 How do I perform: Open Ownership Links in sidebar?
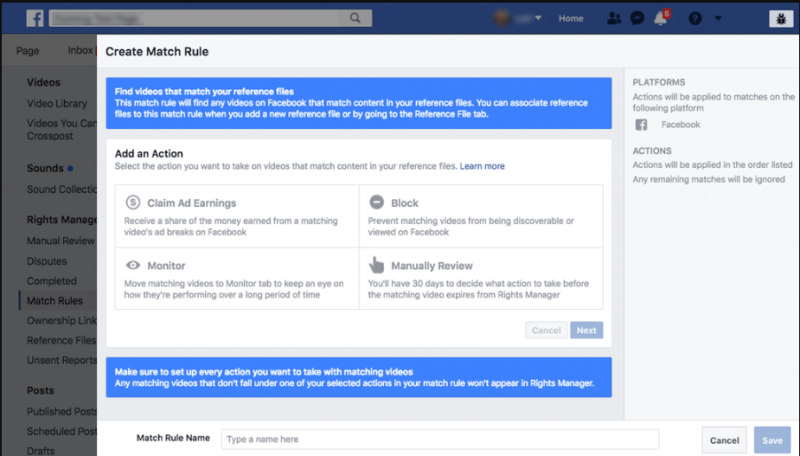[x=61, y=321]
